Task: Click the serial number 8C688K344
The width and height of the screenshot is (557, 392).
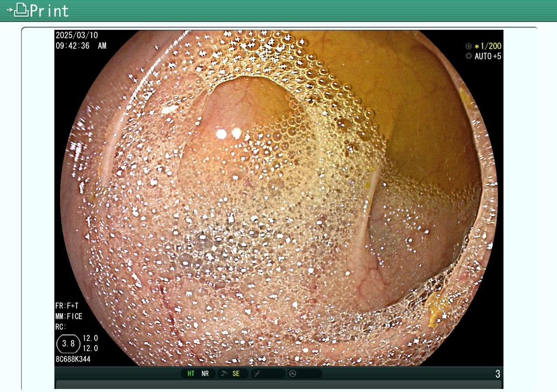Action: [73, 359]
